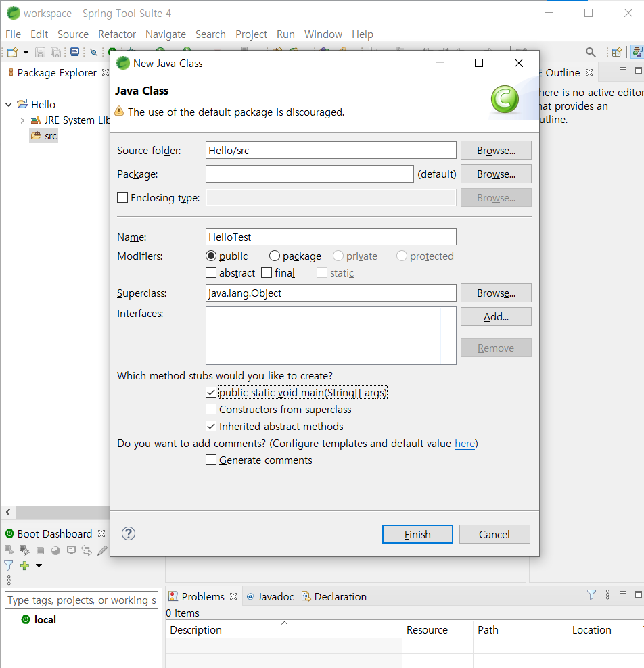Click the Finish button
This screenshot has width=644, height=668.
coord(417,534)
